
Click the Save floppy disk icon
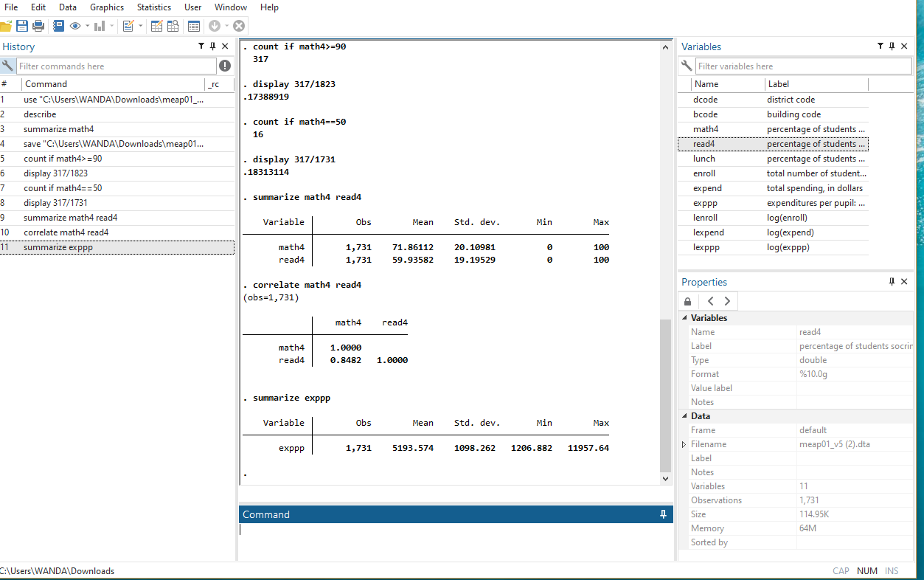(x=22, y=26)
